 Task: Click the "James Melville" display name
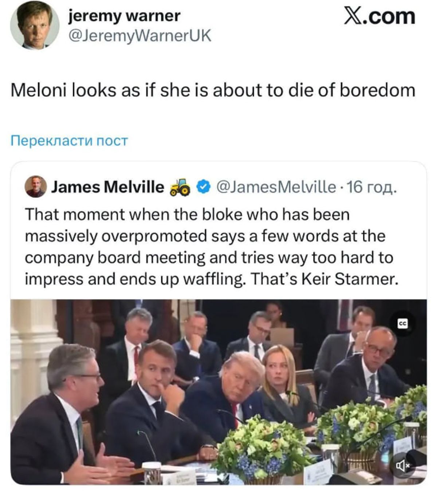pyautogui.click(x=107, y=187)
